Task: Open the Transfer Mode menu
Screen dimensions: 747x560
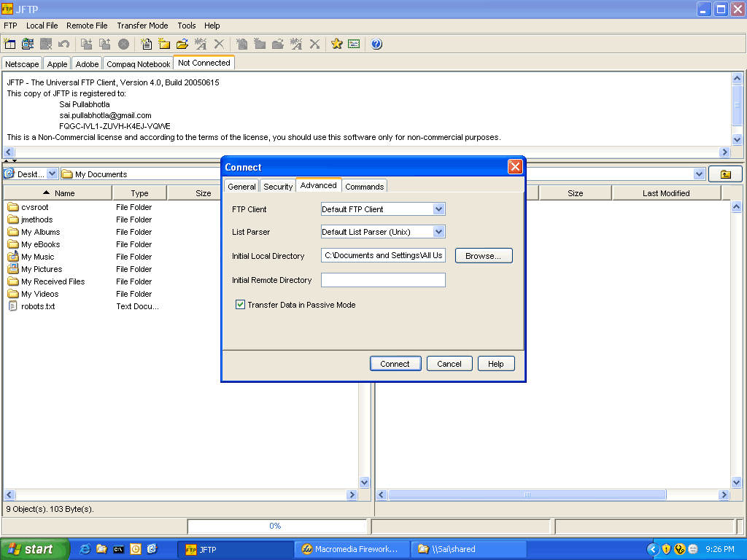Action: click(x=142, y=26)
